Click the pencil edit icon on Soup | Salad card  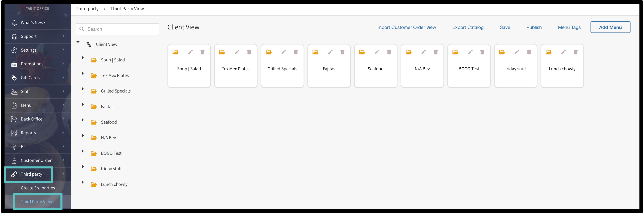pyautogui.click(x=190, y=52)
